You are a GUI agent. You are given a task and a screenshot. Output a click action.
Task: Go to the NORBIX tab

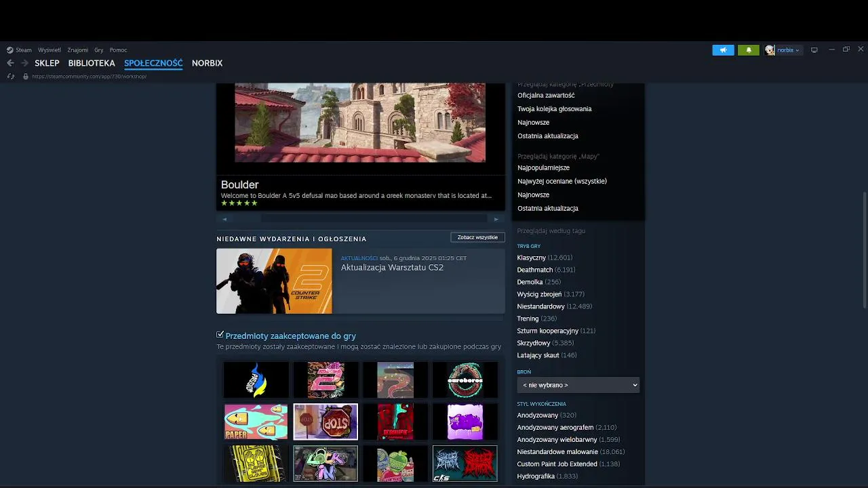(207, 63)
